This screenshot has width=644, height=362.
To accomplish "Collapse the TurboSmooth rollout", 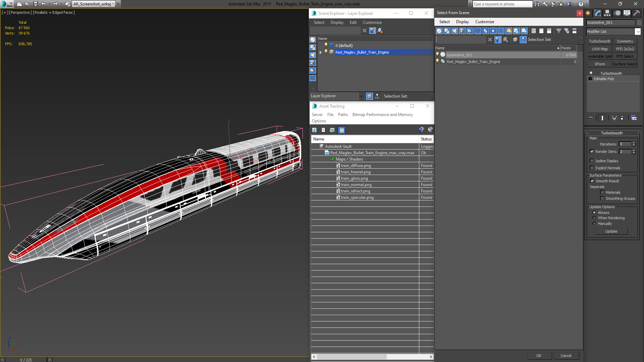I will point(588,133).
